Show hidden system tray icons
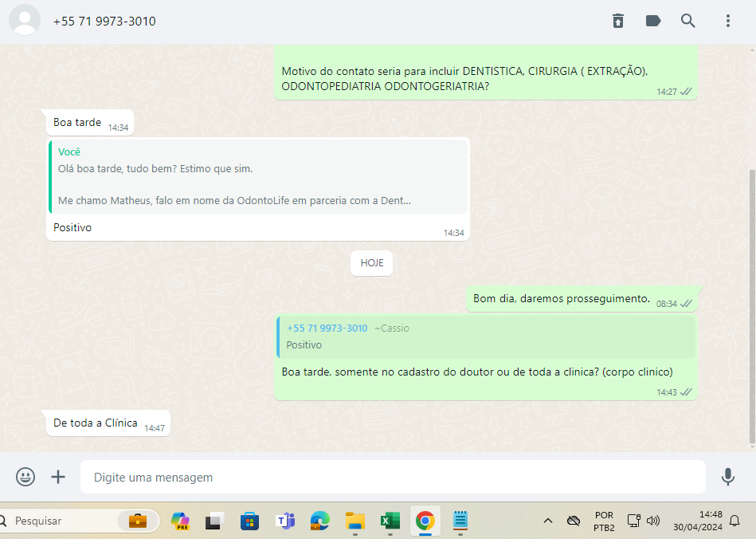This screenshot has height=539, width=756. pyautogui.click(x=548, y=521)
